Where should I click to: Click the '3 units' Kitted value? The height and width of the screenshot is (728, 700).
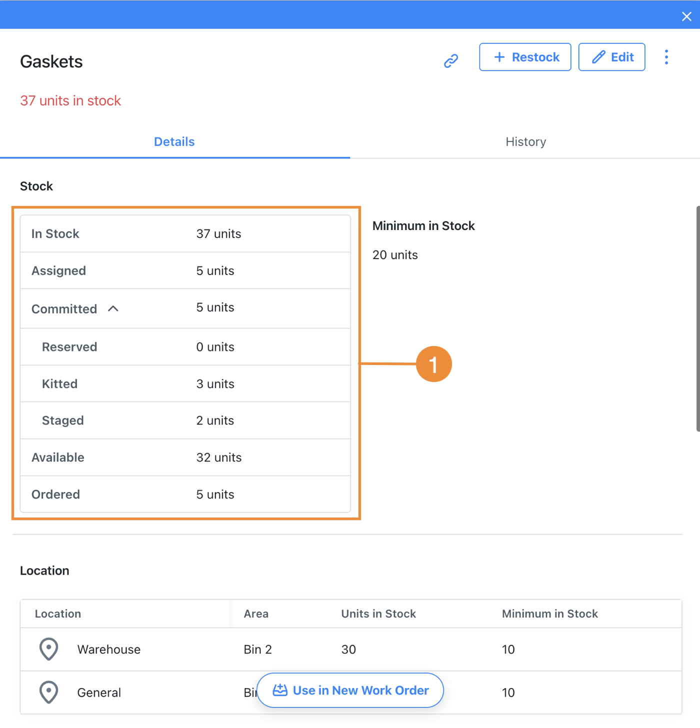(x=215, y=384)
